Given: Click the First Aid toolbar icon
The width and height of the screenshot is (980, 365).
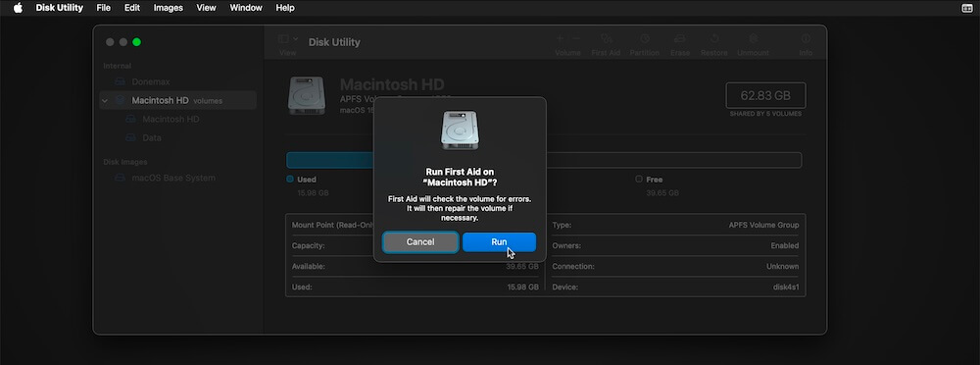Looking at the screenshot, I should (x=606, y=39).
